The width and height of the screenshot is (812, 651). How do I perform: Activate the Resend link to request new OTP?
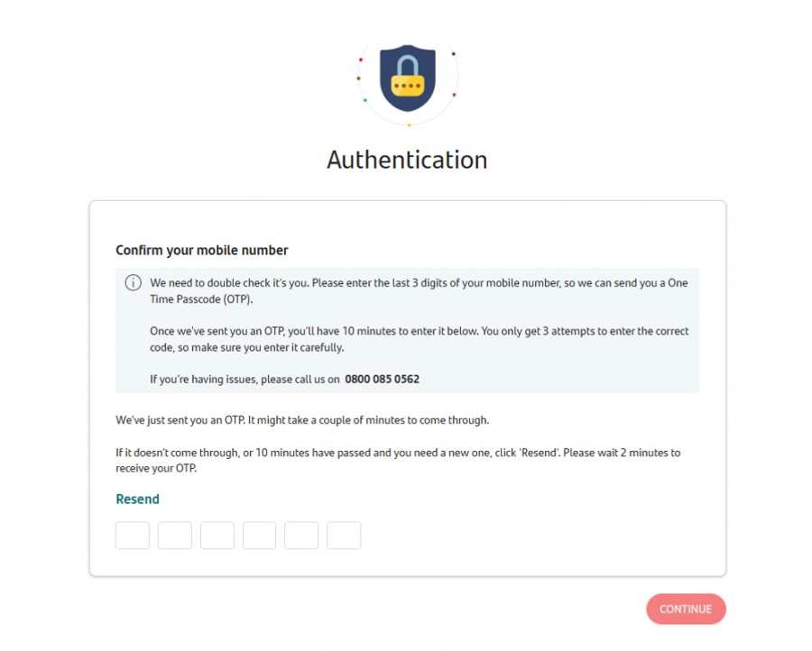click(137, 499)
